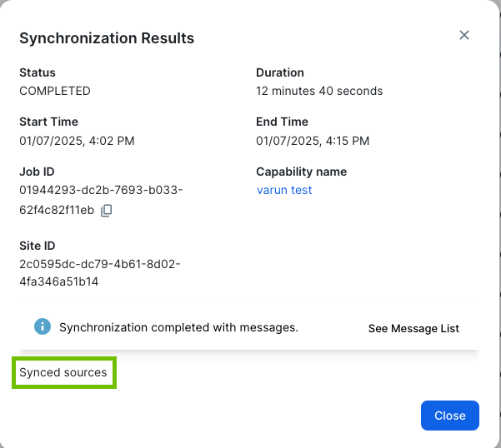501x448 pixels.
Task: Click the start time value 4:02 PM
Action: (x=77, y=141)
